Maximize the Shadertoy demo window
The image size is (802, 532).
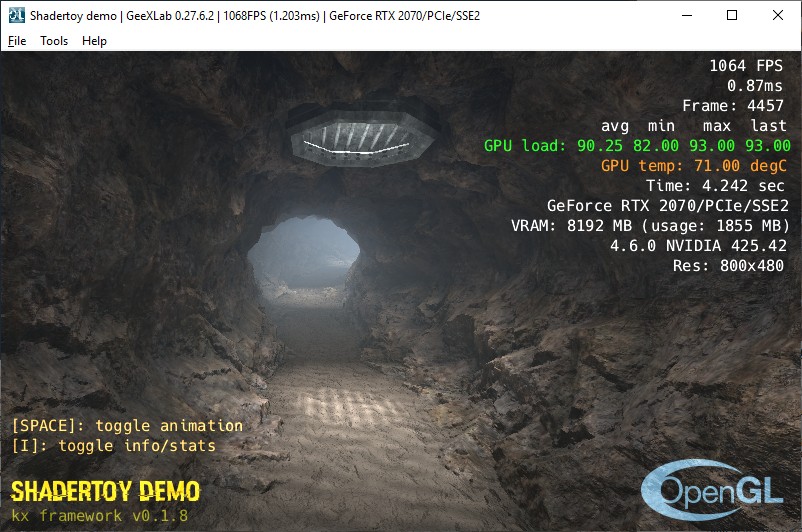tap(732, 15)
